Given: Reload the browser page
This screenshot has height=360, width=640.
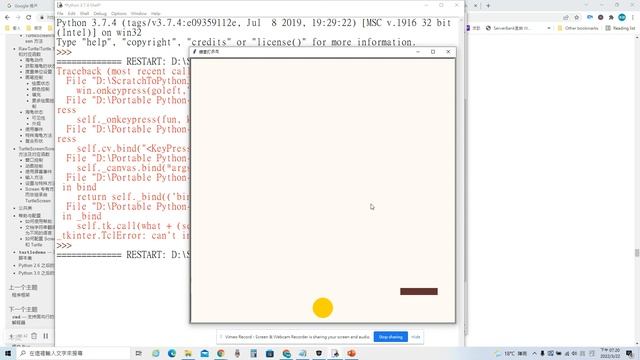Looking at the screenshot, I should tap(29, 17).
